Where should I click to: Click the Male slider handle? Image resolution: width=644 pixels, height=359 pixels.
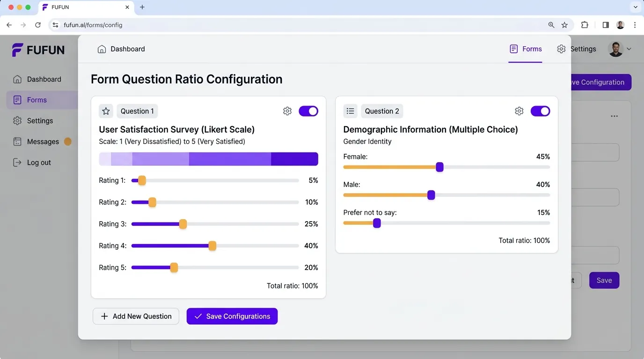[x=431, y=195]
